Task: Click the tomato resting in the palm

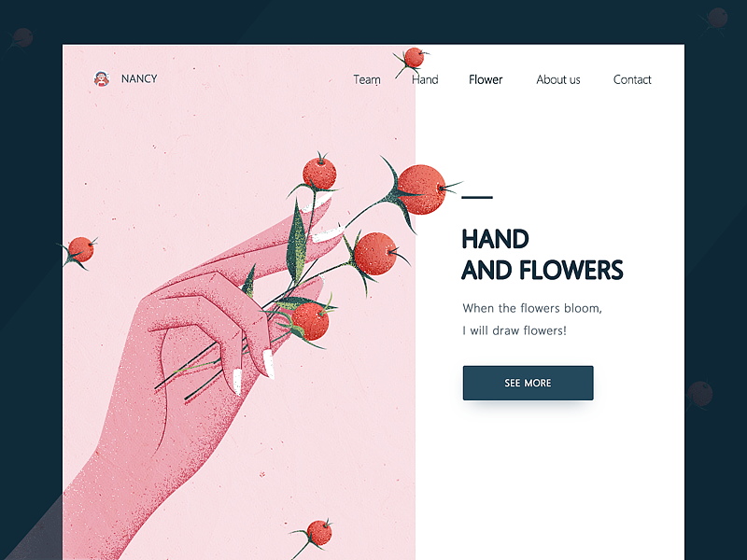Action: [310, 322]
